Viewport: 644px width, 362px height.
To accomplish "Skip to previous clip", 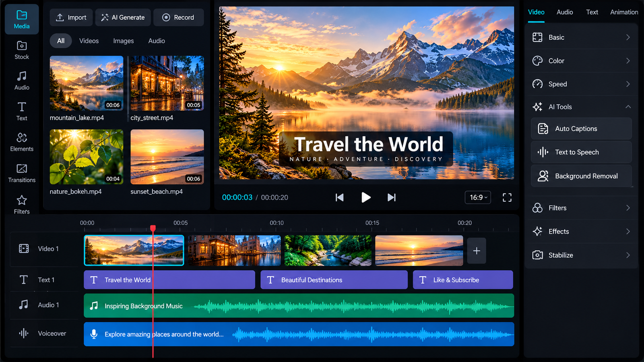I will pos(340,197).
